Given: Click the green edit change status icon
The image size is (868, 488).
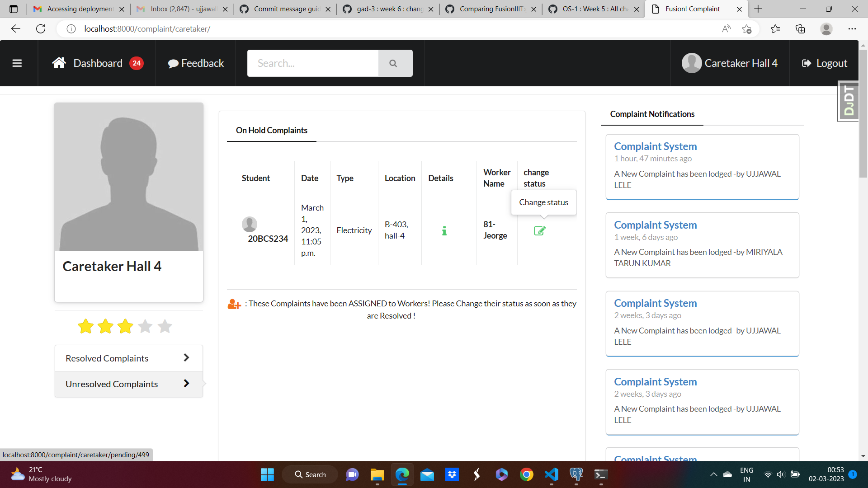Looking at the screenshot, I should pos(539,231).
